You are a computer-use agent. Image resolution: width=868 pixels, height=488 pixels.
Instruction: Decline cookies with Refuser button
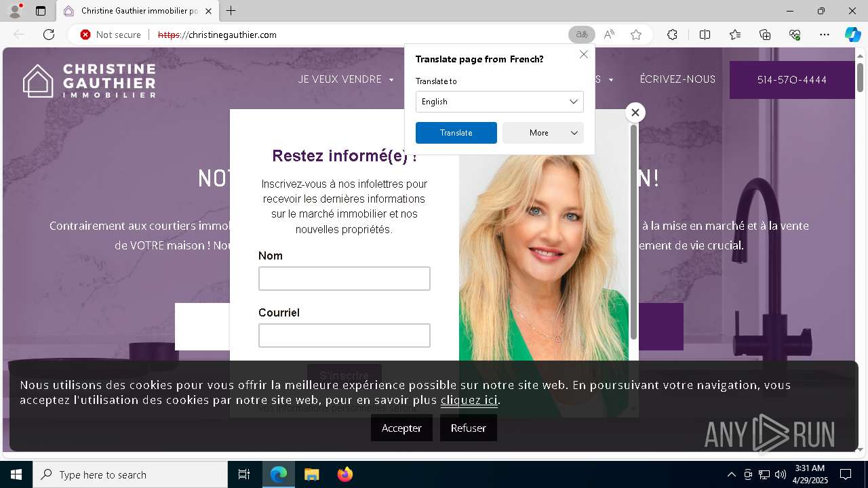[469, 428]
